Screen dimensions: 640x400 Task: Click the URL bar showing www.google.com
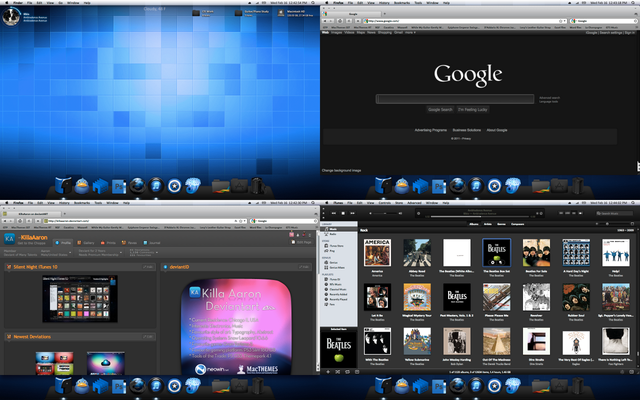464,21
